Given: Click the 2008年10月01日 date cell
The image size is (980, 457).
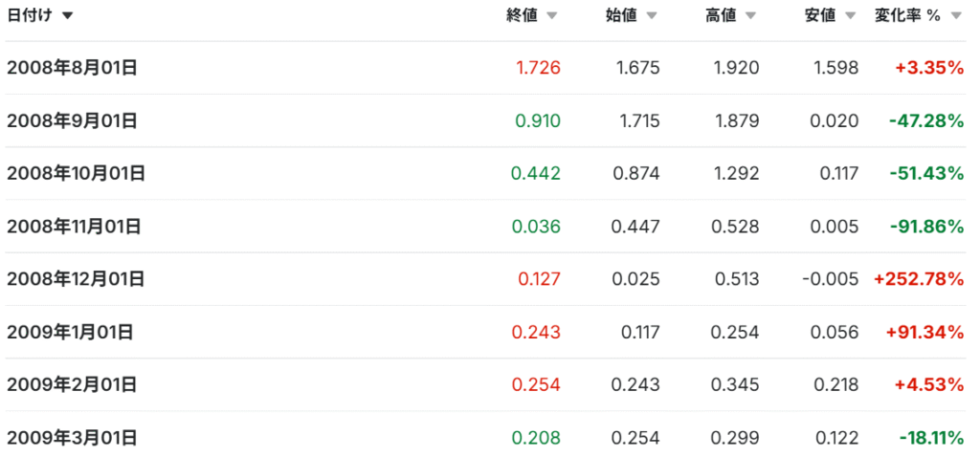Looking at the screenshot, I should click(x=76, y=173).
